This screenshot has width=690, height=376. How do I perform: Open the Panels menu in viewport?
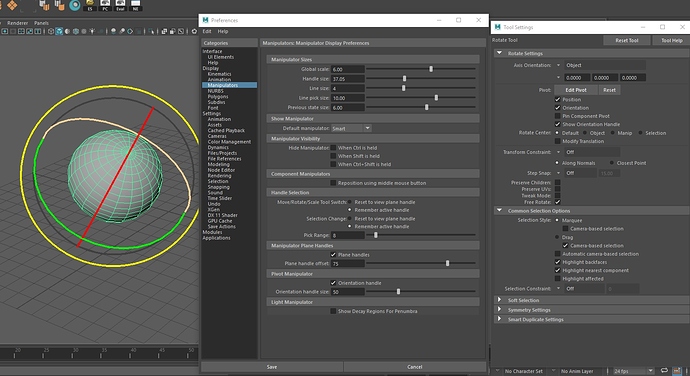41,23
